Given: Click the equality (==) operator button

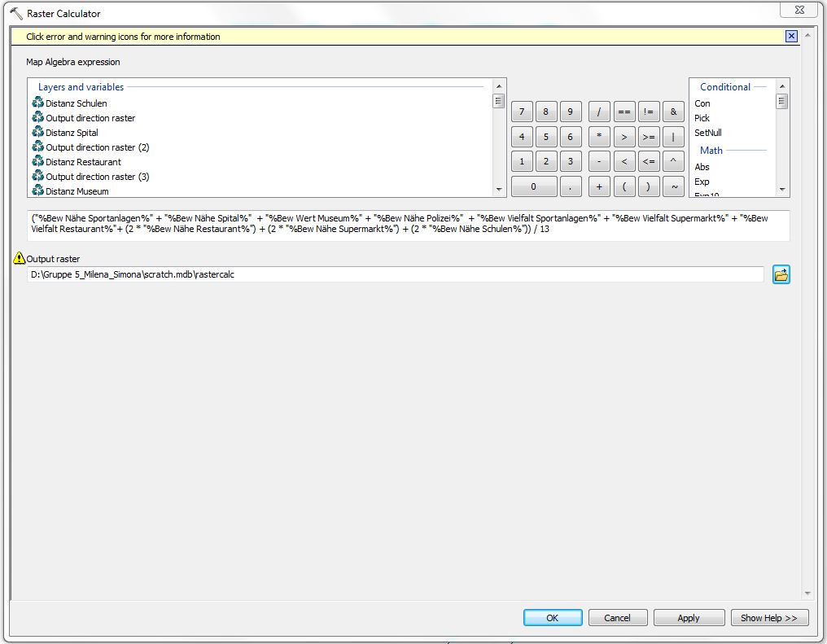Looking at the screenshot, I should point(624,112).
